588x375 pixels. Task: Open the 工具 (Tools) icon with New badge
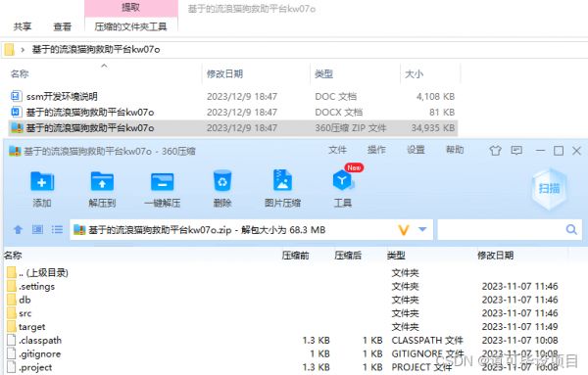coord(343,180)
